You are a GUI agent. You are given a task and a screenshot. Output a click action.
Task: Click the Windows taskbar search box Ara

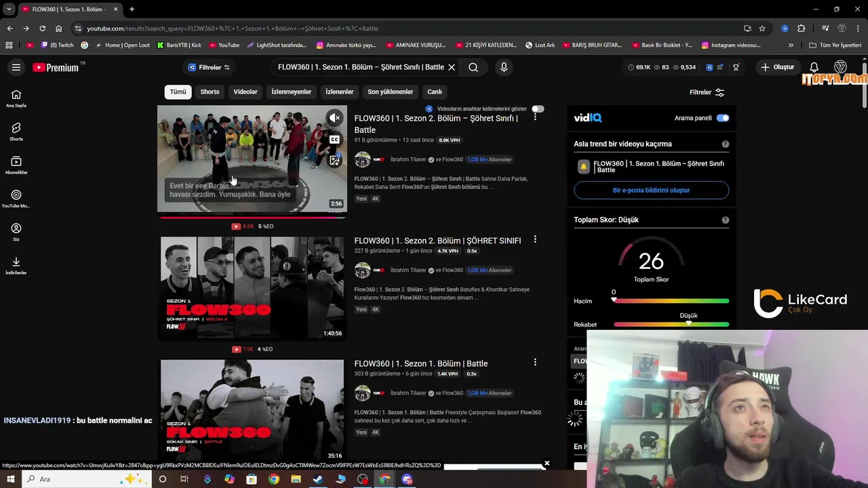pyautogui.click(x=88, y=479)
